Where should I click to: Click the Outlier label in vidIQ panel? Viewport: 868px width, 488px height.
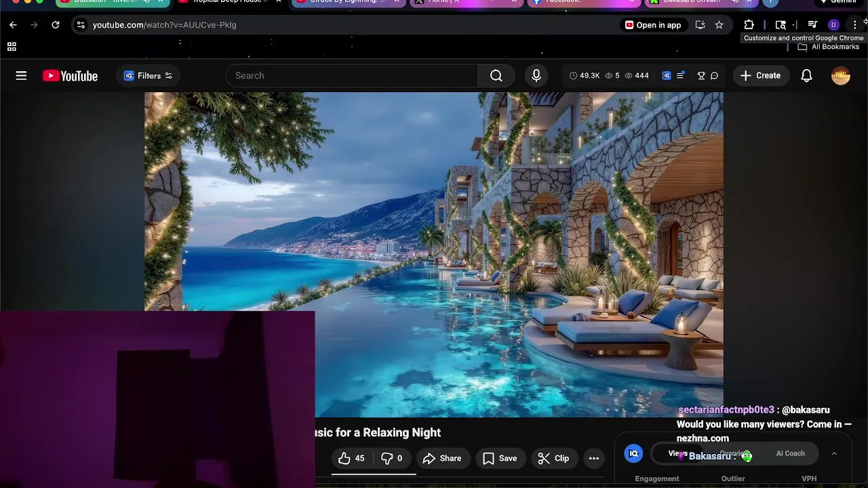[733, 479]
